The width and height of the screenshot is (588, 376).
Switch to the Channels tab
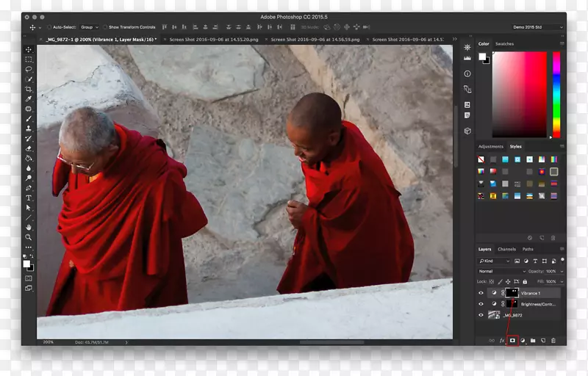click(x=506, y=249)
